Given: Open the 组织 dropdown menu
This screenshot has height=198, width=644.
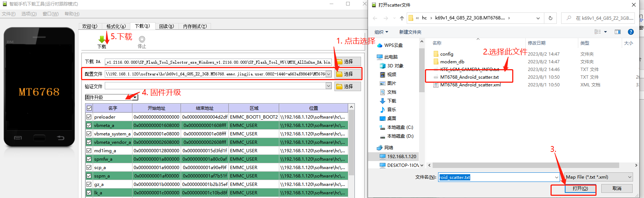Looking at the screenshot, I should pyautogui.click(x=381, y=32).
